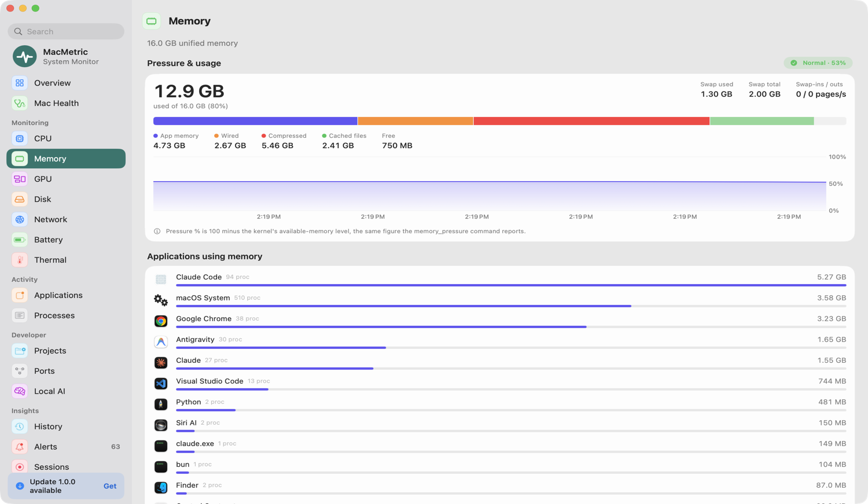Open the CPU monitor icon in sidebar

point(20,139)
